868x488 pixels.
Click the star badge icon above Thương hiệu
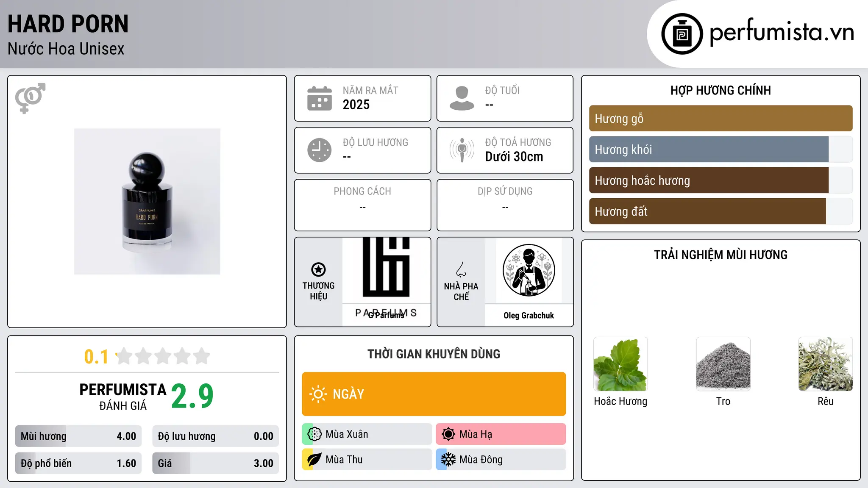pyautogui.click(x=318, y=269)
